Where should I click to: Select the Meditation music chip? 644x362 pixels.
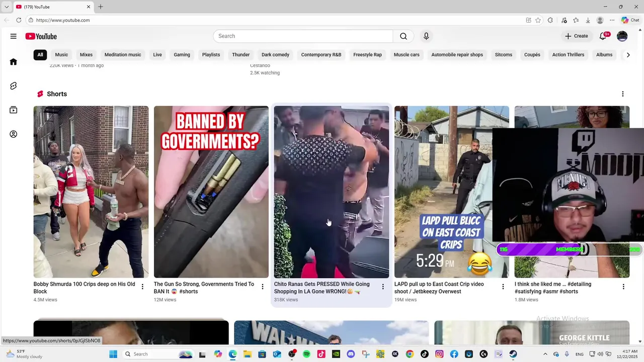point(123,55)
